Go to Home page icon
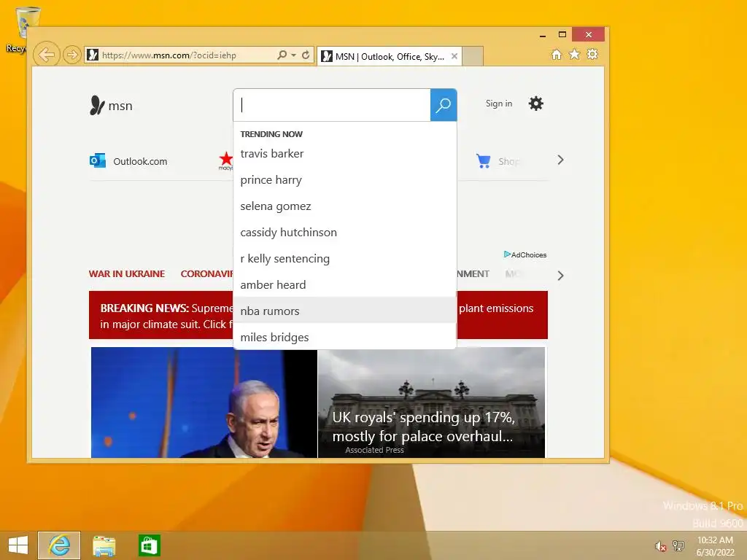Screen dimensions: 747x560 coord(557,54)
